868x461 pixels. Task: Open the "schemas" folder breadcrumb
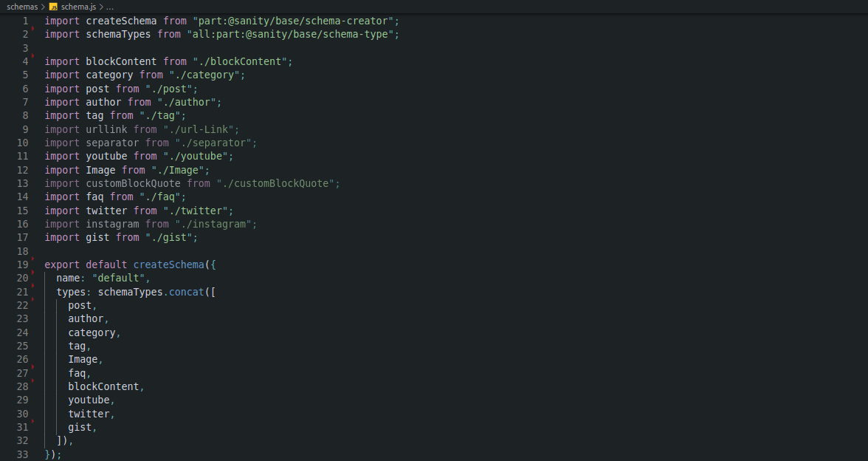[x=21, y=7]
